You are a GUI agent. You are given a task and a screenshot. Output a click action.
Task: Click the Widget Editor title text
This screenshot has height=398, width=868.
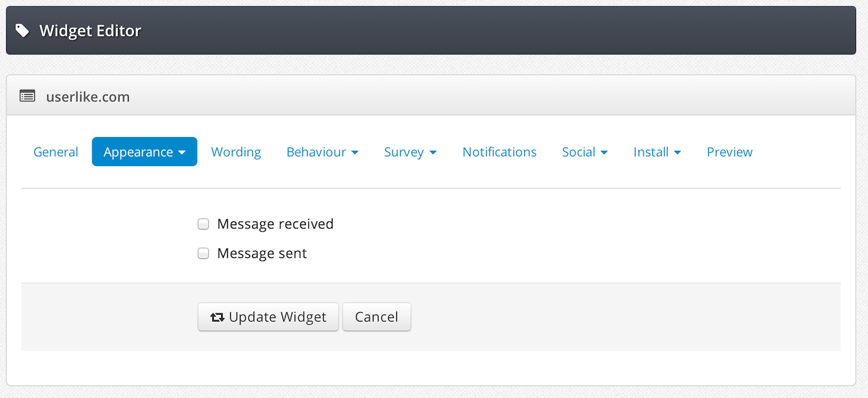[90, 30]
